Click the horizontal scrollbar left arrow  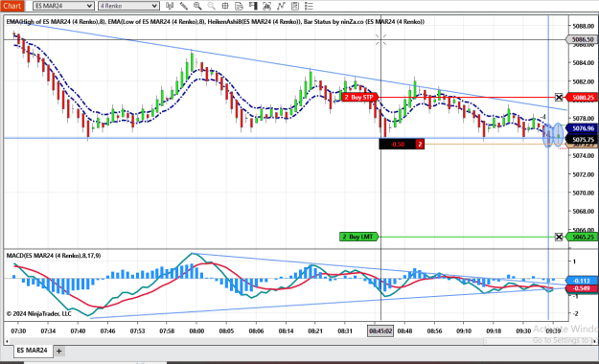click(7, 341)
